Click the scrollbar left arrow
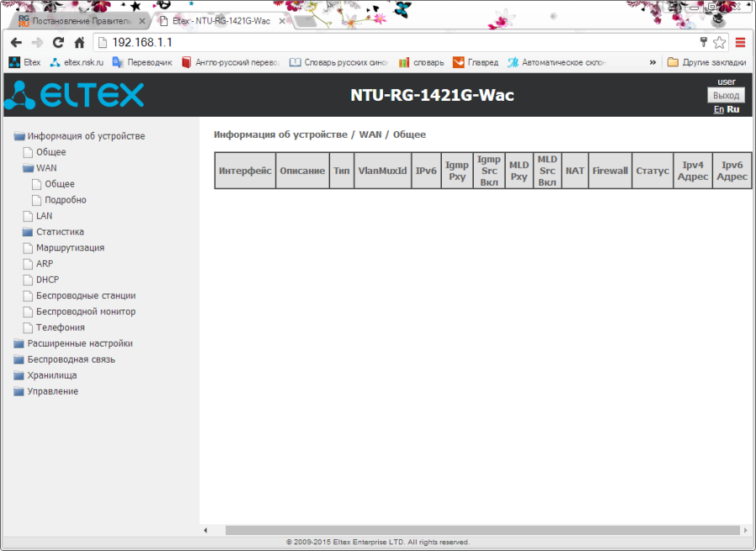This screenshot has width=756, height=551. pos(206,530)
